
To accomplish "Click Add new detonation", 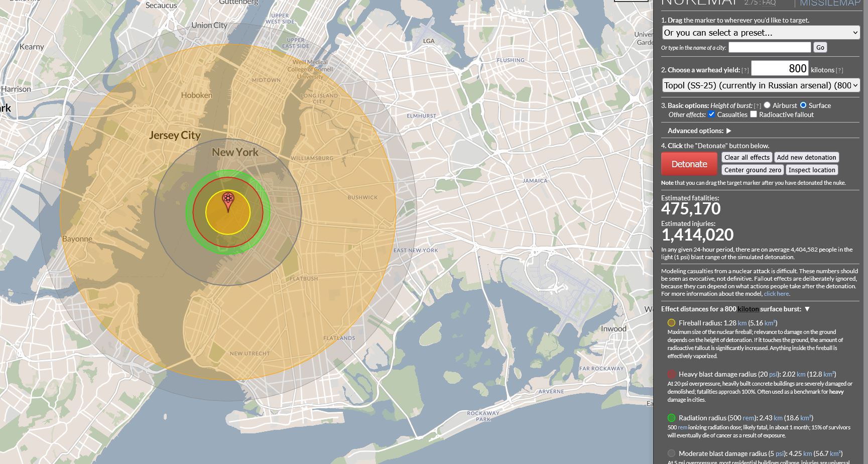I will [806, 157].
